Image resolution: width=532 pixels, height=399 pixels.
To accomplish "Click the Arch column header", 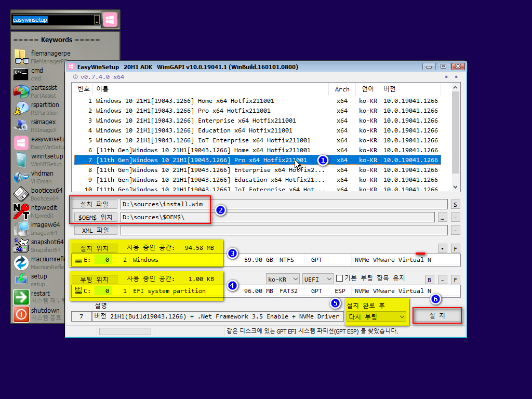I will click(342, 89).
